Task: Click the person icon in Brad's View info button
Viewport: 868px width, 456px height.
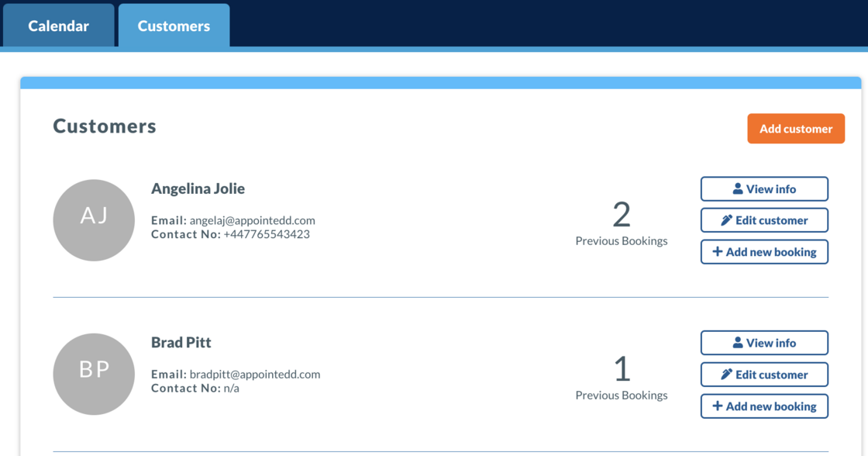Action: click(737, 343)
